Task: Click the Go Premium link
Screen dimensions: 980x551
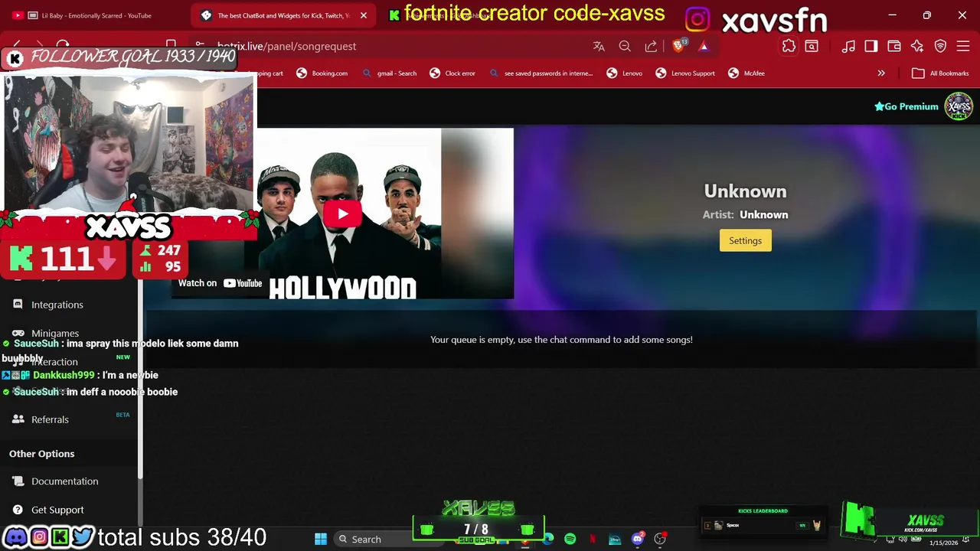Action: click(x=906, y=106)
